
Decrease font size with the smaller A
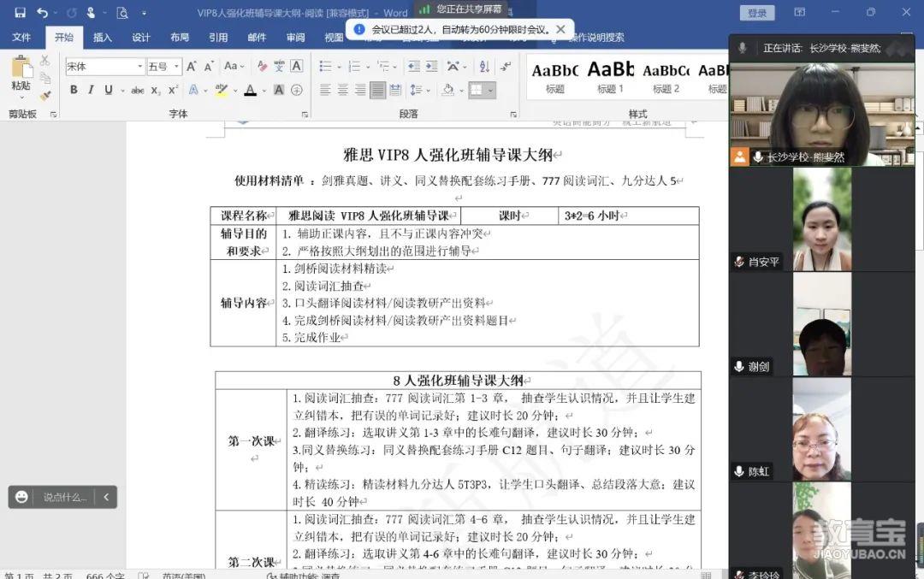pyautogui.click(x=209, y=67)
